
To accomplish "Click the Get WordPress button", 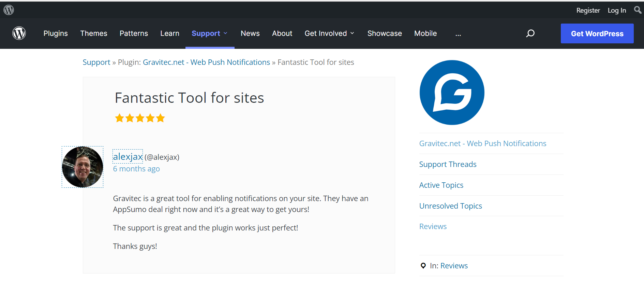I will (x=597, y=33).
